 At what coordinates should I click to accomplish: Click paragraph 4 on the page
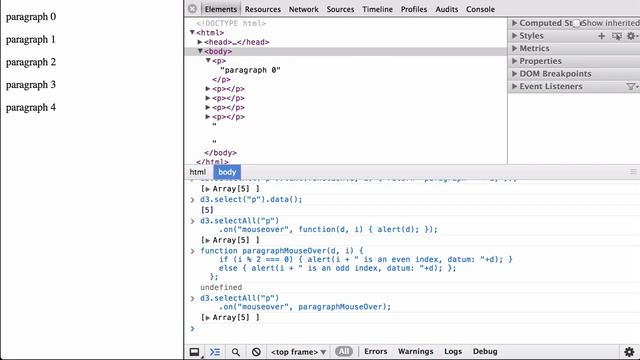tap(31, 108)
